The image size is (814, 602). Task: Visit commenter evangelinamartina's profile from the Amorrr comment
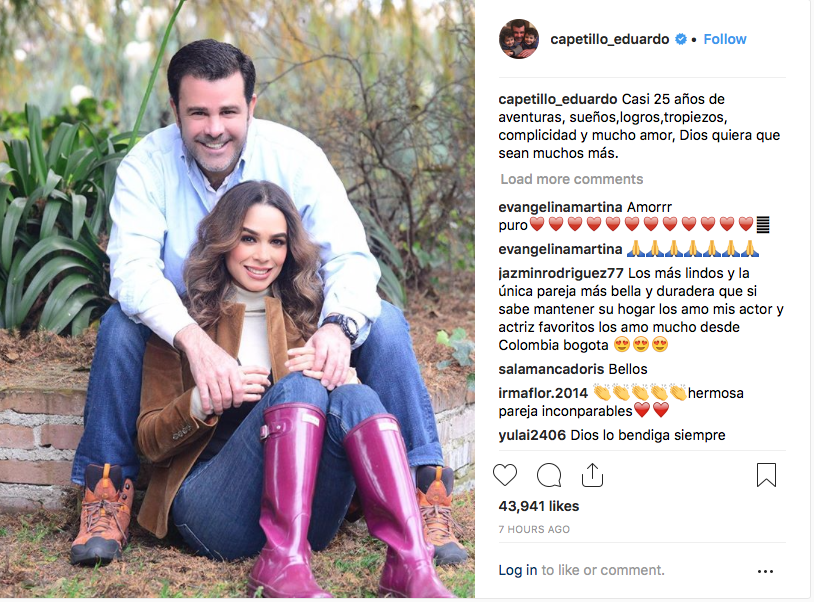560,207
